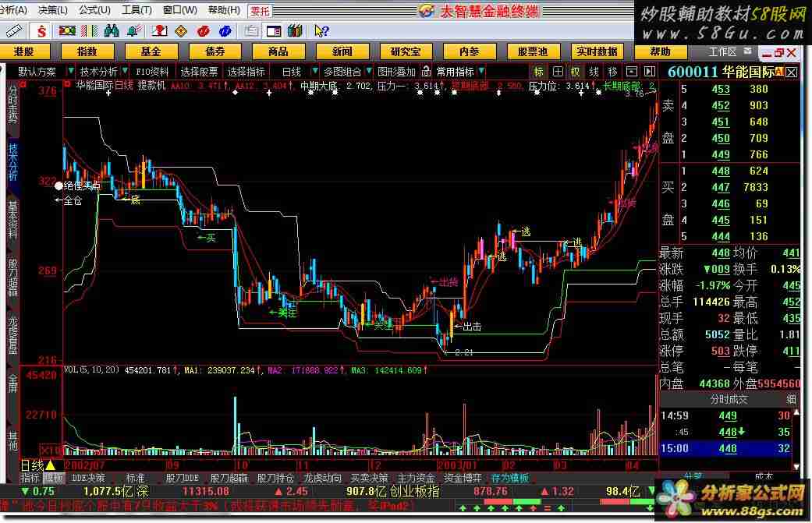Switch to the 资金博弈 indicator tab
Viewport: 812px width, 523px height.
[x=463, y=479]
